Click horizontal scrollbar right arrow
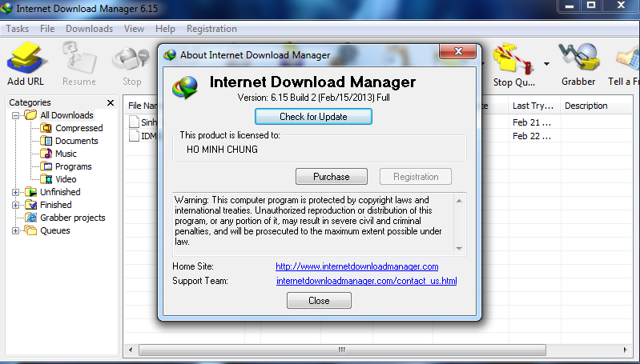This screenshot has height=364, width=640. tap(626, 350)
